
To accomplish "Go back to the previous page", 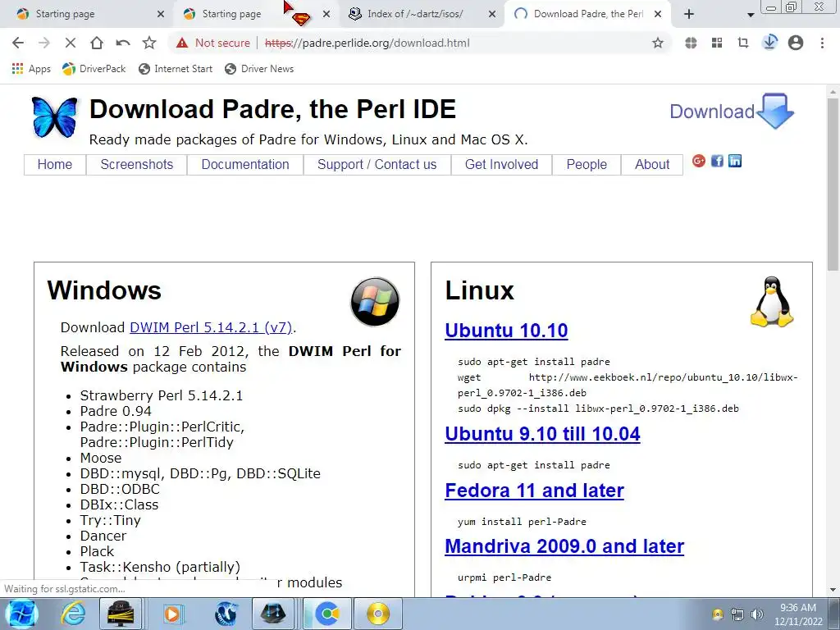I will 18,43.
